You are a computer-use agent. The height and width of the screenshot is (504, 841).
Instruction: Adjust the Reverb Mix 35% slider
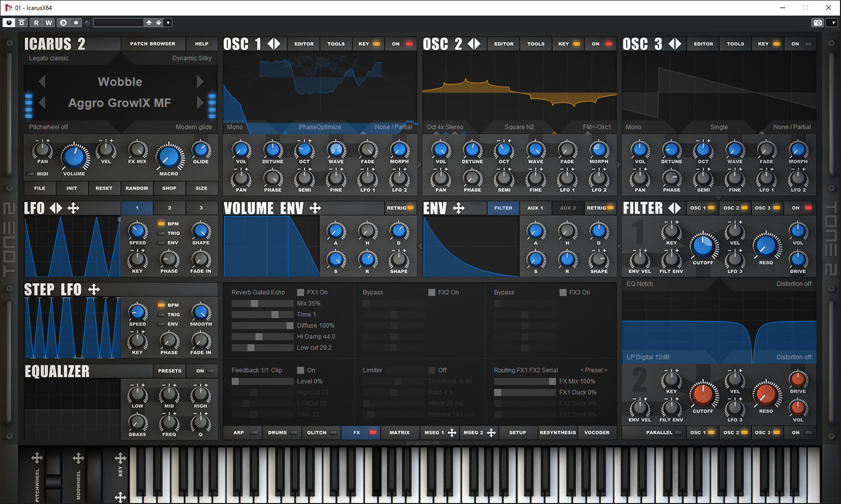tap(255, 304)
